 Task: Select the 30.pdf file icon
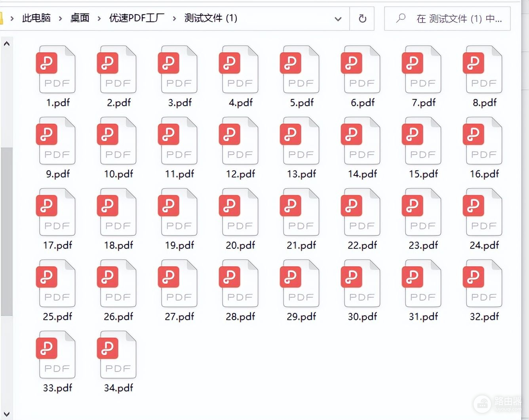pos(361,283)
